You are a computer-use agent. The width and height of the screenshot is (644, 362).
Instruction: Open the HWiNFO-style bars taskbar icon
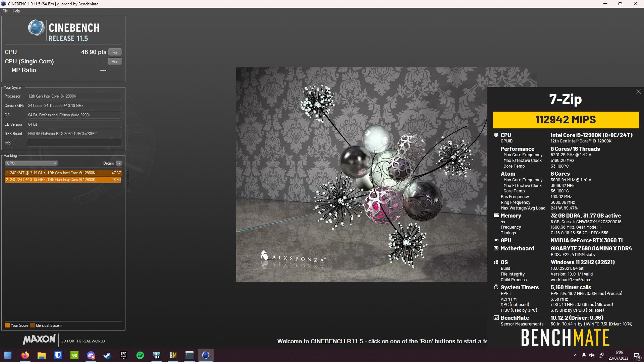157,355
